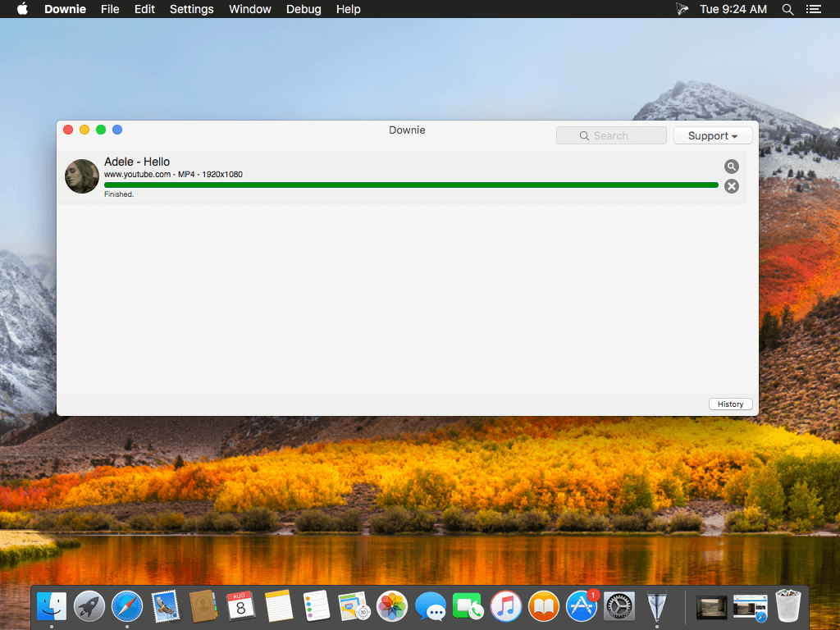Open the Downie application menu
This screenshot has width=840, height=630.
[x=65, y=9]
